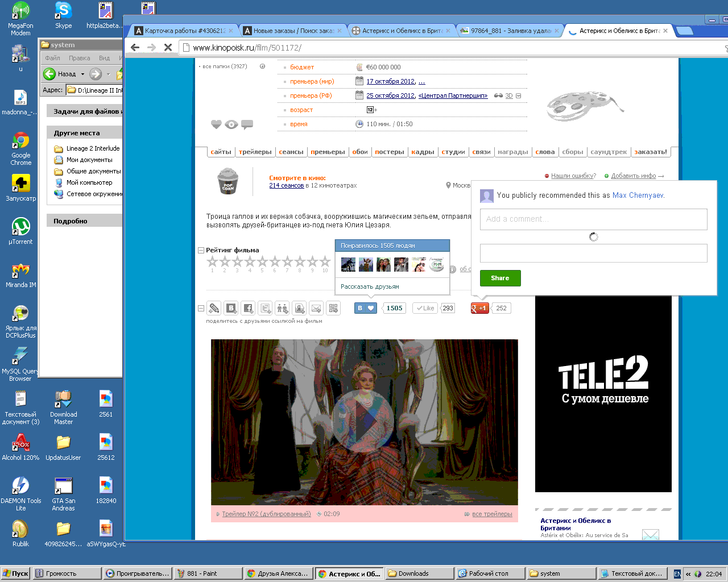
Task: Open MegaFon Modem desktop icon
Action: (x=21, y=19)
